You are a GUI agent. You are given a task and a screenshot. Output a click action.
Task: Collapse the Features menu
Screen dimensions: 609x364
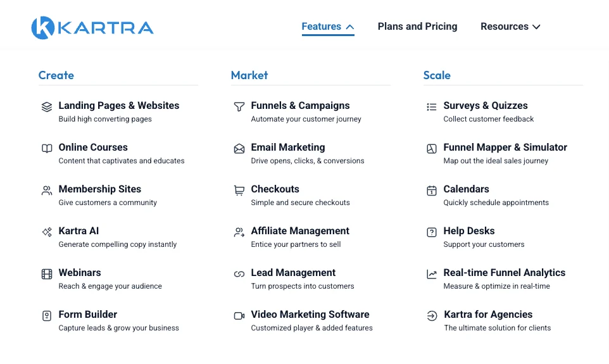coord(328,27)
